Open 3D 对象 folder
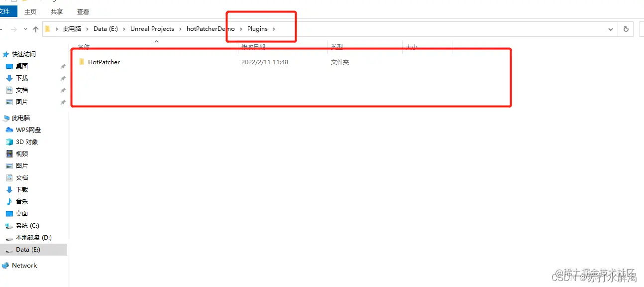Viewport: 644px width, 287px height. (27, 142)
